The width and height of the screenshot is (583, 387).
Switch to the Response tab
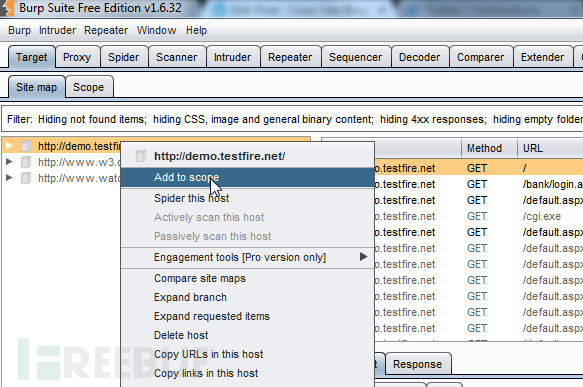pos(418,364)
